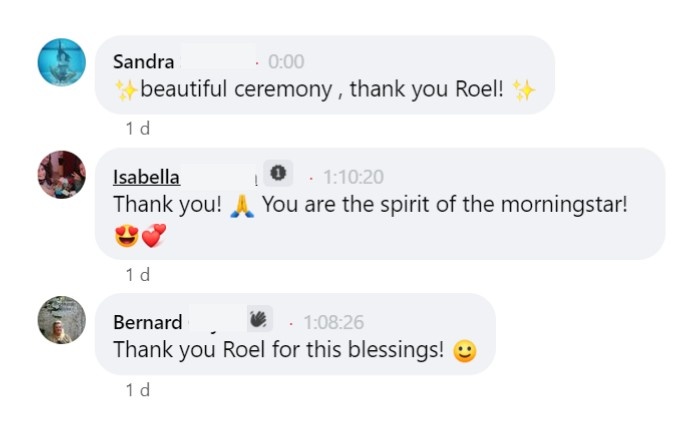Click Sandra's profile picture
Viewport: 700px width, 429px height.
[x=61, y=61]
